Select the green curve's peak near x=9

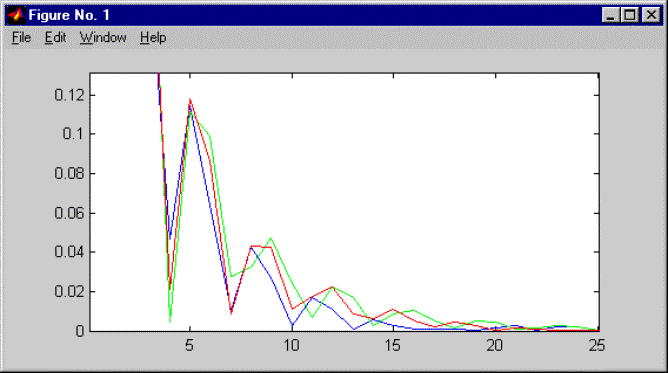click(271, 238)
